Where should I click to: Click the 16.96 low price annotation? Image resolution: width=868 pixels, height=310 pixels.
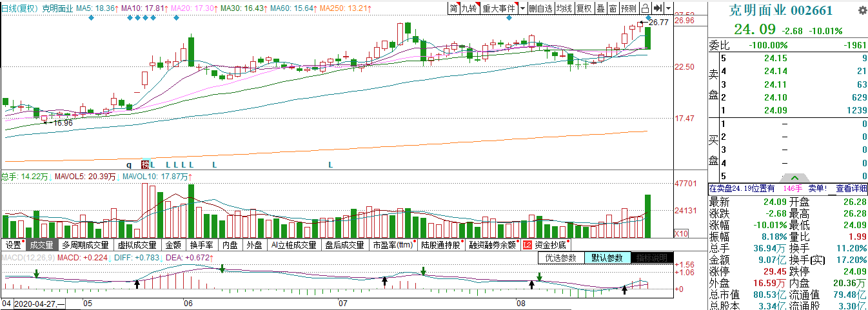(x=63, y=122)
